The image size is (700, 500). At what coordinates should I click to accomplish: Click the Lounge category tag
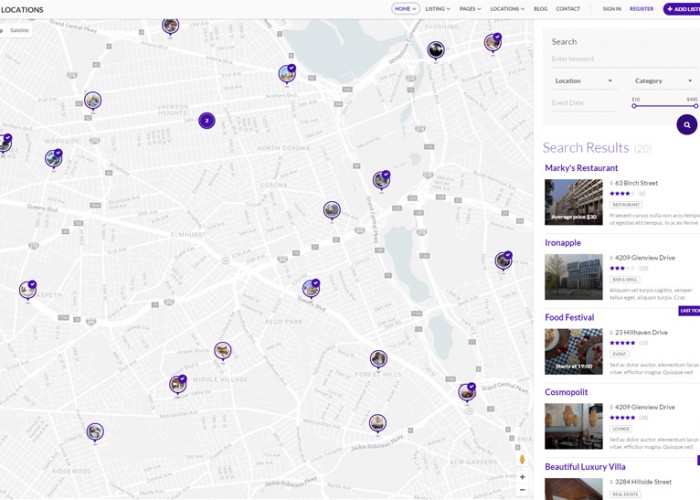pyautogui.click(x=621, y=429)
